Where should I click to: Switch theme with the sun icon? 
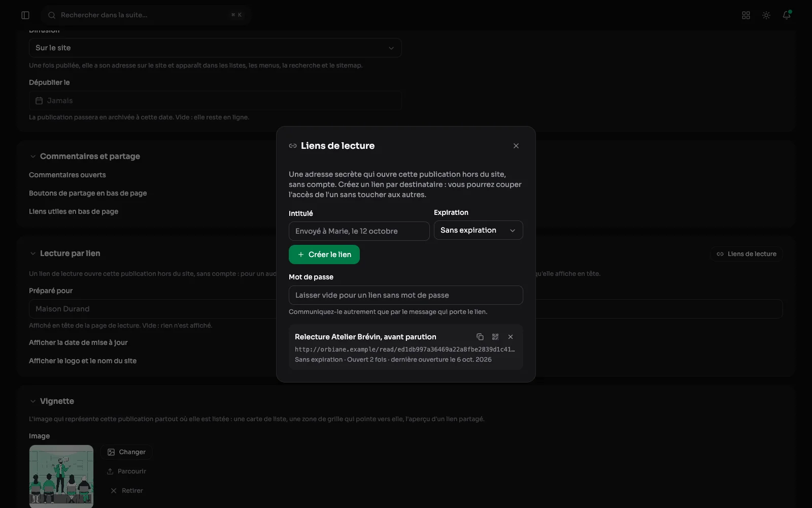tap(766, 15)
